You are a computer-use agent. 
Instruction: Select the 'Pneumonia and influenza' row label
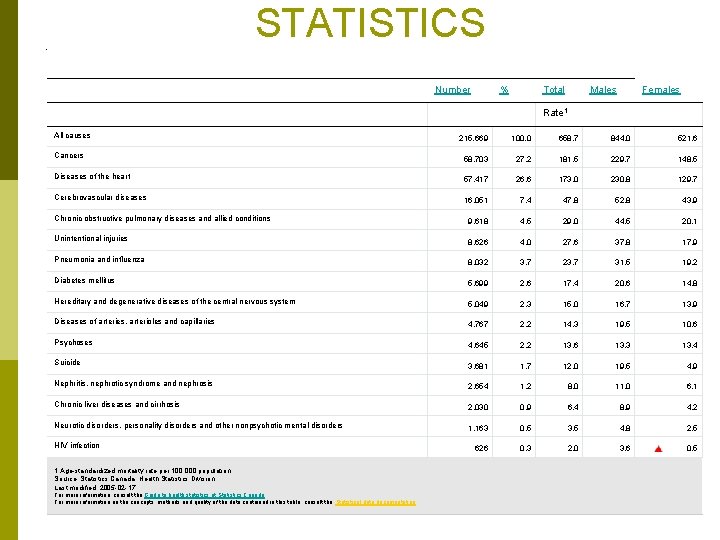(x=99, y=259)
